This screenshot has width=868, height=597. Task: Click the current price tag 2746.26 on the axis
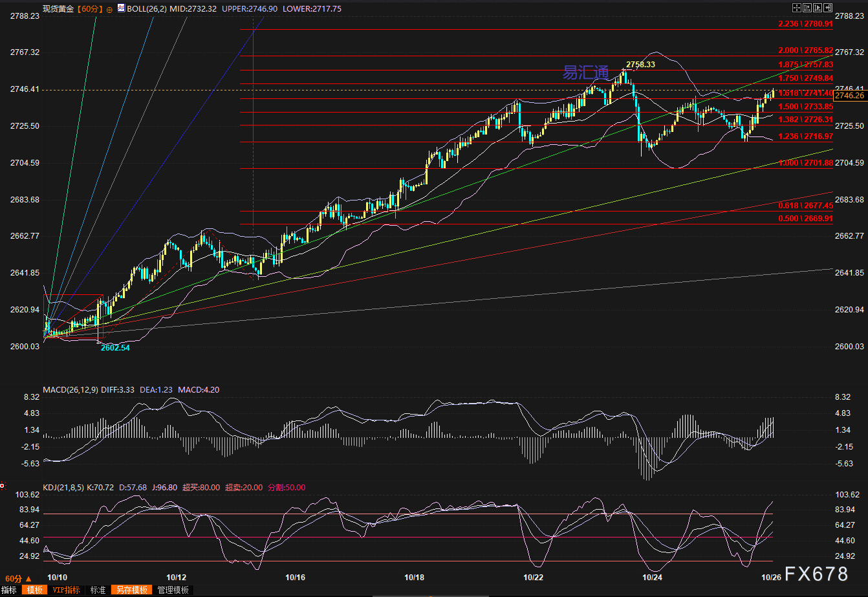pos(849,96)
